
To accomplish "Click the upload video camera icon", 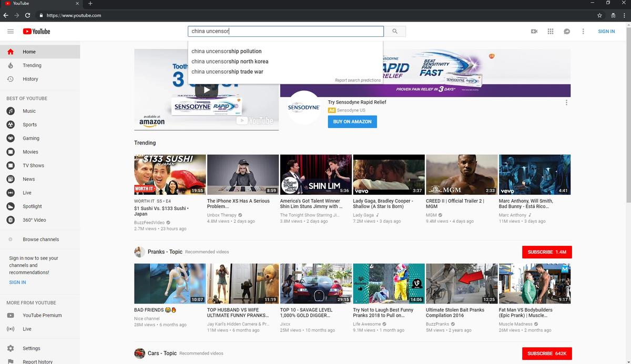I will click(x=534, y=32).
